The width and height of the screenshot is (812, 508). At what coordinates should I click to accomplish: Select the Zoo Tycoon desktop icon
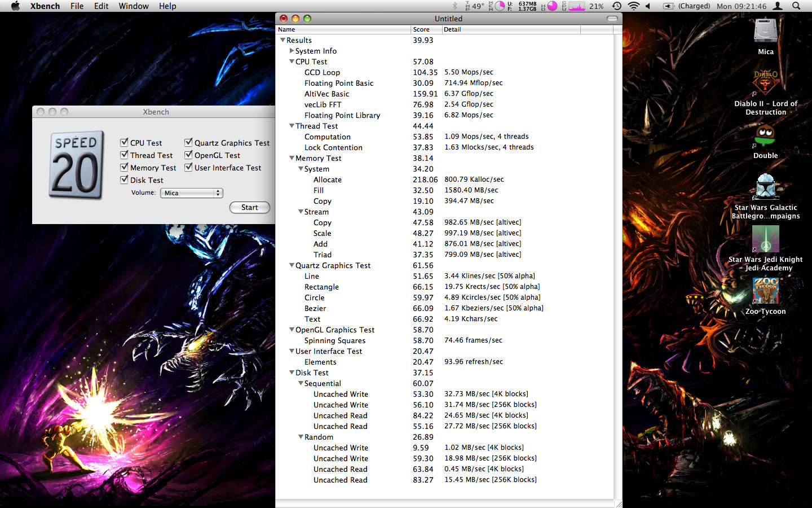point(766,291)
